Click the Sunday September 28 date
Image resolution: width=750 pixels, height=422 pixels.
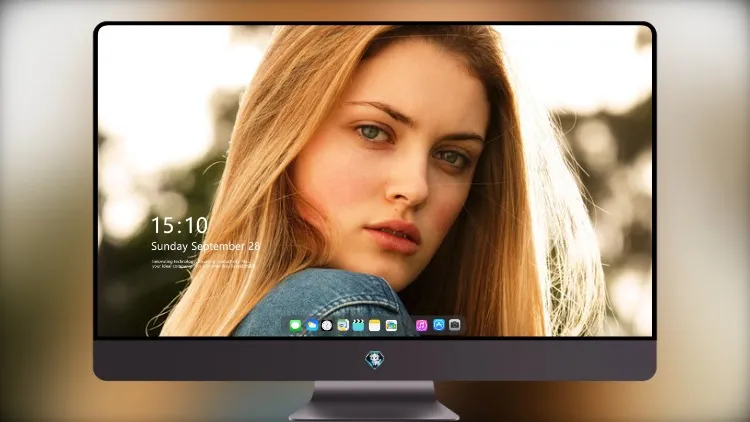click(206, 246)
